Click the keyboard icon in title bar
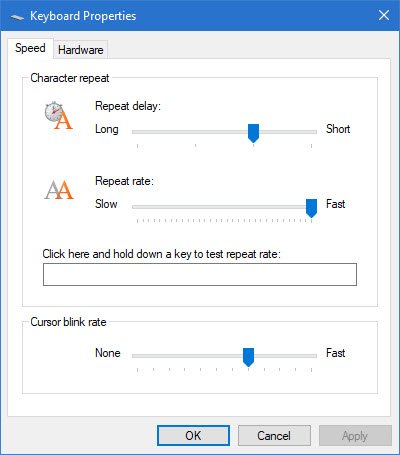Viewport: 400px width, 455px height. (17, 17)
